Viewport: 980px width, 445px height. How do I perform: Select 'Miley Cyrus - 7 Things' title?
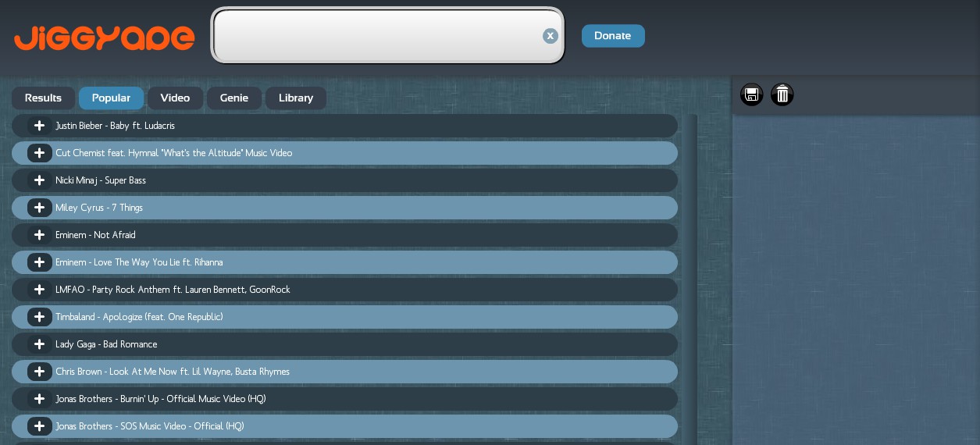(99, 208)
